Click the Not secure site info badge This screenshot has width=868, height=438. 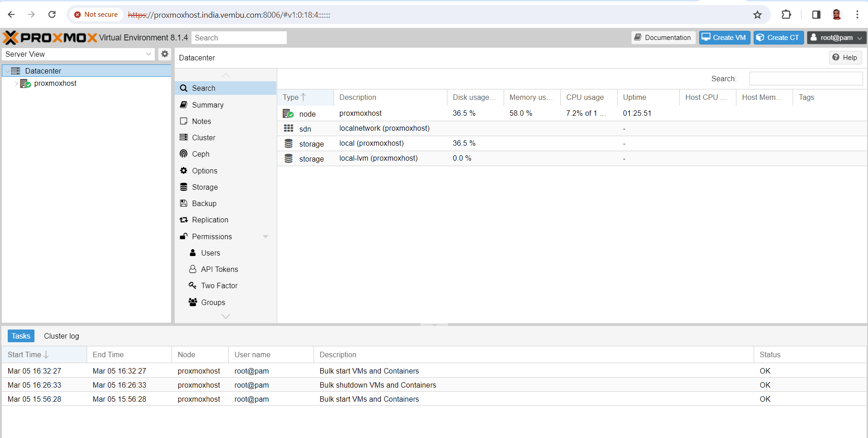pyautogui.click(x=96, y=15)
